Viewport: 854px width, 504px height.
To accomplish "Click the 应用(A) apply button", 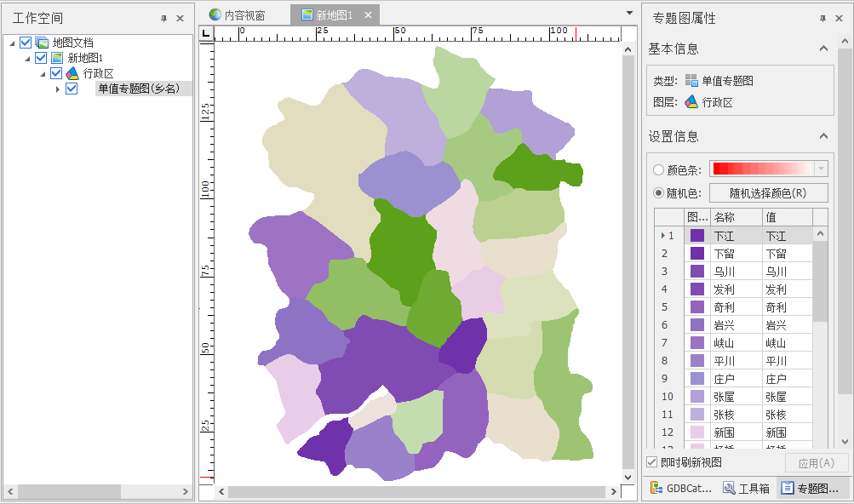I will point(816,462).
